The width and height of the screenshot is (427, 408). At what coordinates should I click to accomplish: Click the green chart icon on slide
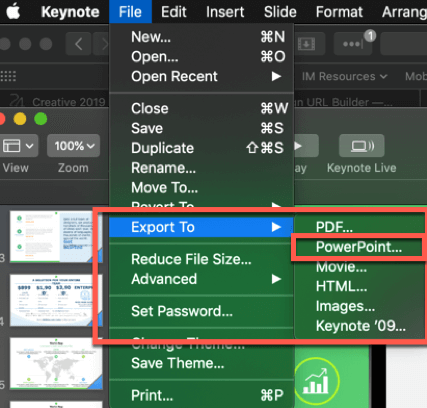[x=316, y=380]
